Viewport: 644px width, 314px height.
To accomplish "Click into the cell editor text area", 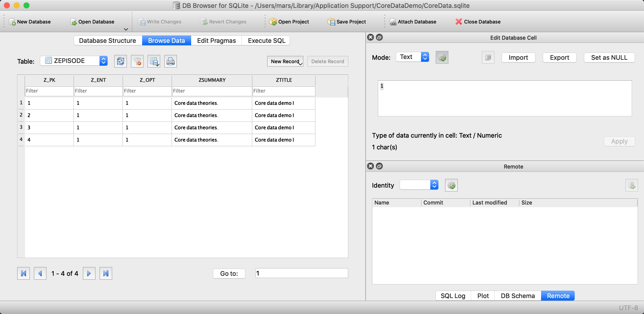I will (505, 98).
